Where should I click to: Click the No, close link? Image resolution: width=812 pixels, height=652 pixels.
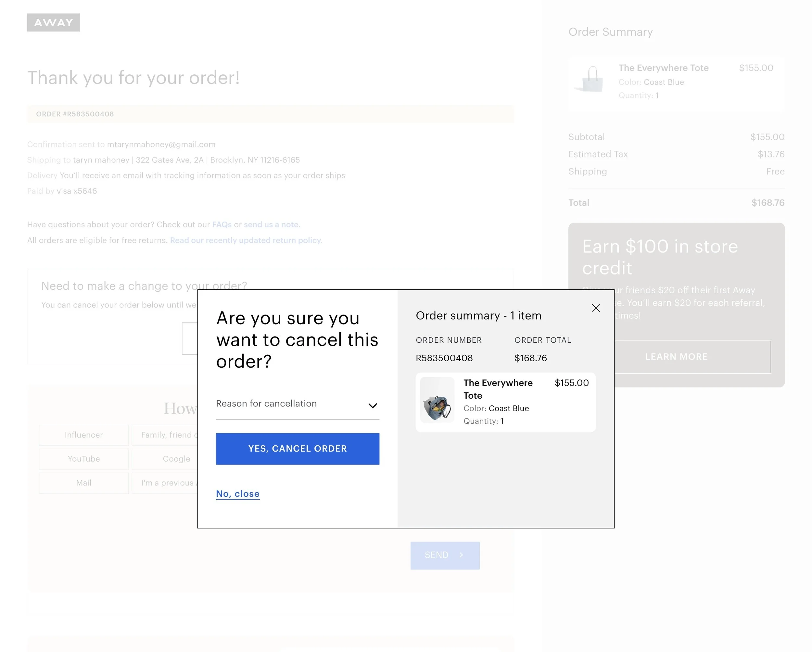(238, 493)
